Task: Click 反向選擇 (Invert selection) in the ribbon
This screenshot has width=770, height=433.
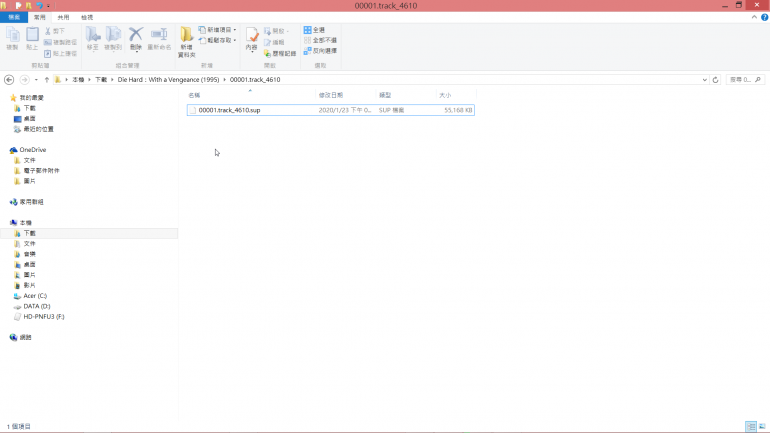Action: tap(320, 51)
